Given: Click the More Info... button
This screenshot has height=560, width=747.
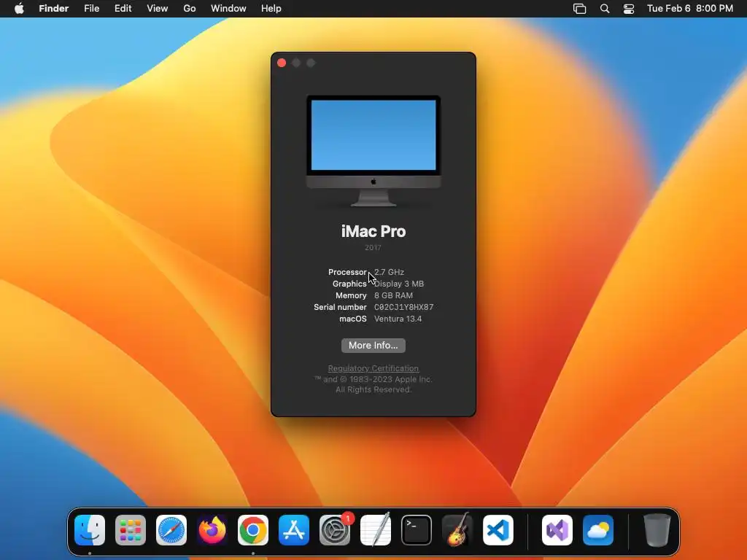Looking at the screenshot, I should [373, 346].
